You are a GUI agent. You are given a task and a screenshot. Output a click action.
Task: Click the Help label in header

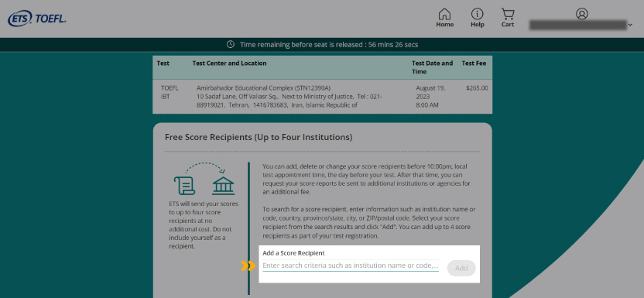[478, 25]
